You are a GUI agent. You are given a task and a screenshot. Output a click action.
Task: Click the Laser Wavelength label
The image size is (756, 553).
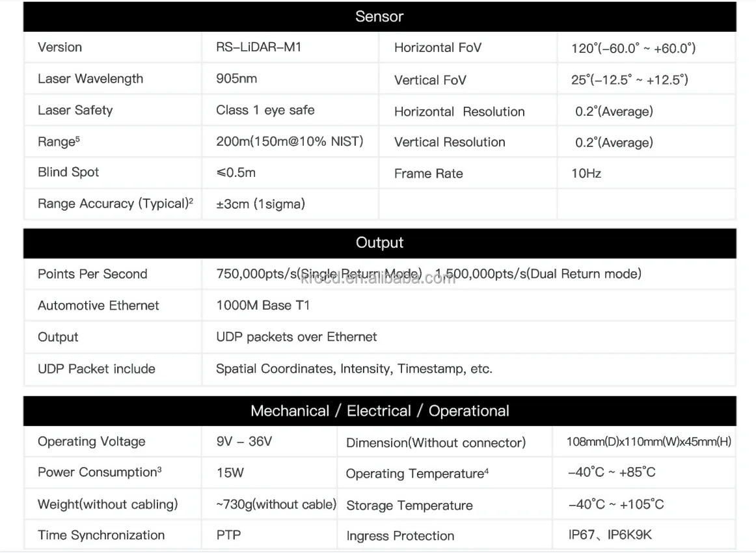90,79
